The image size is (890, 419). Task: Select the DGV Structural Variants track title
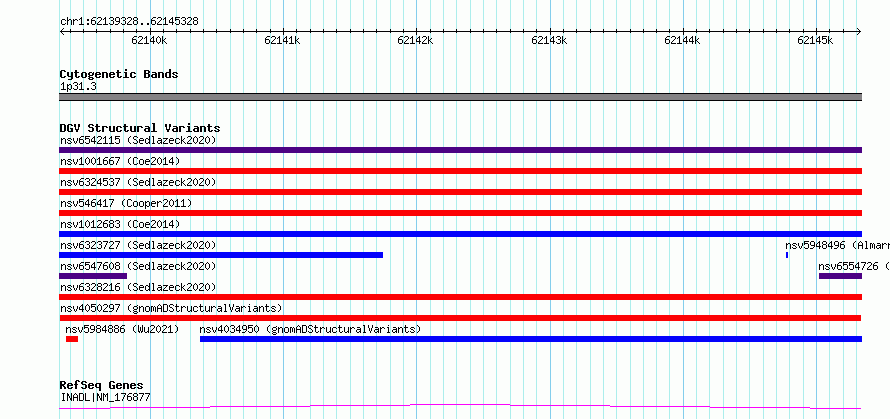pyautogui.click(x=140, y=128)
